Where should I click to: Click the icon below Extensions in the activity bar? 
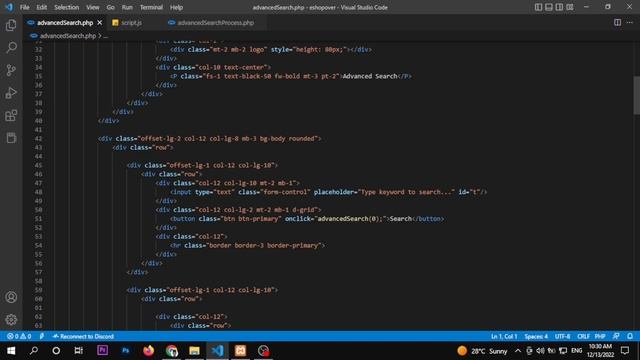click(11, 138)
